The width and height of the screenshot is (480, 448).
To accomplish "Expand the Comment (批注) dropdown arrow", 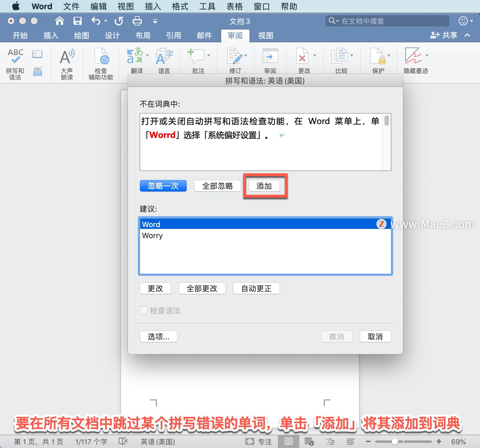I will click(209, 55).
